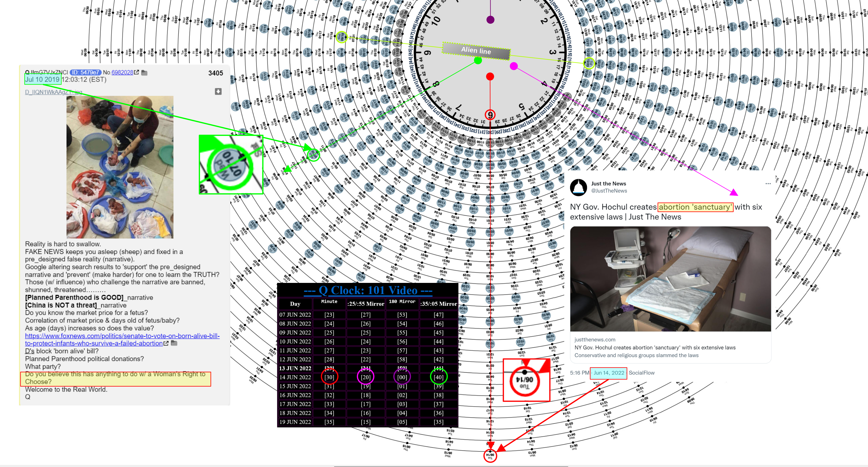
Task: Click external link icon after the foxnews URL
Action: pyautogui.click(x=166, y=343)
